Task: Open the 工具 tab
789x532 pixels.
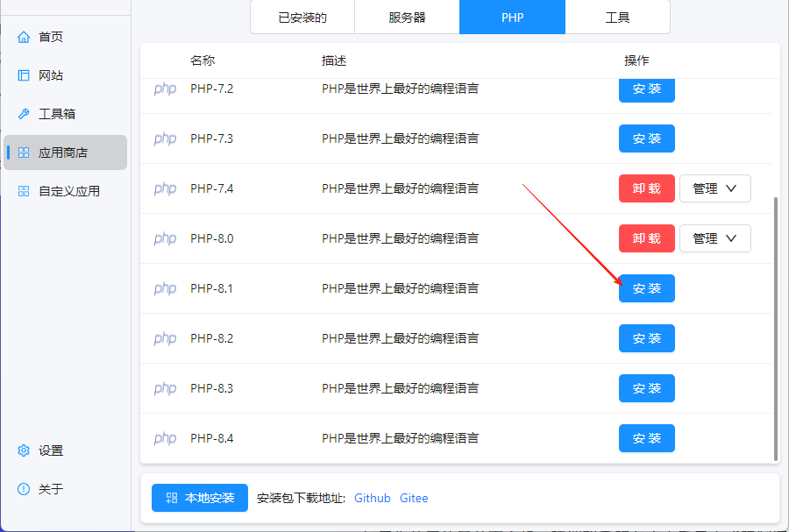Action: click(x=617, y=18)
